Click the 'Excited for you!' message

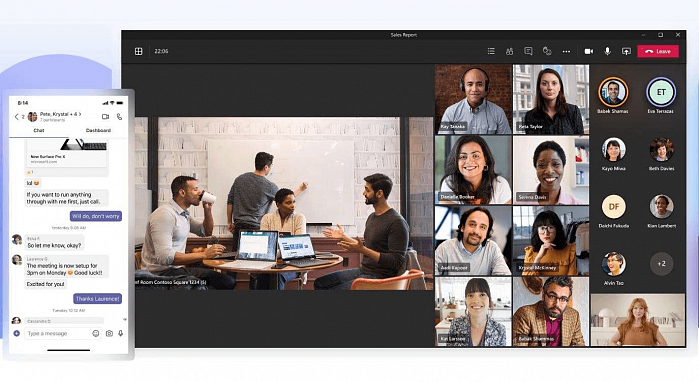tap(45, 284)
